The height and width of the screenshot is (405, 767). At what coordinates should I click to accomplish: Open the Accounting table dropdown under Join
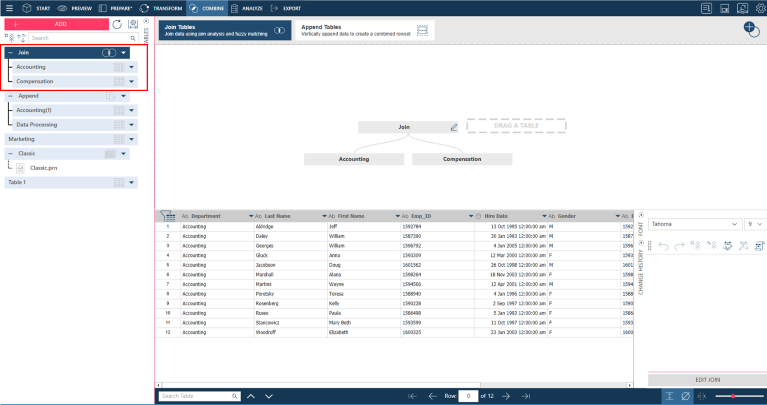pyautogui.click(x=131, y=67)
